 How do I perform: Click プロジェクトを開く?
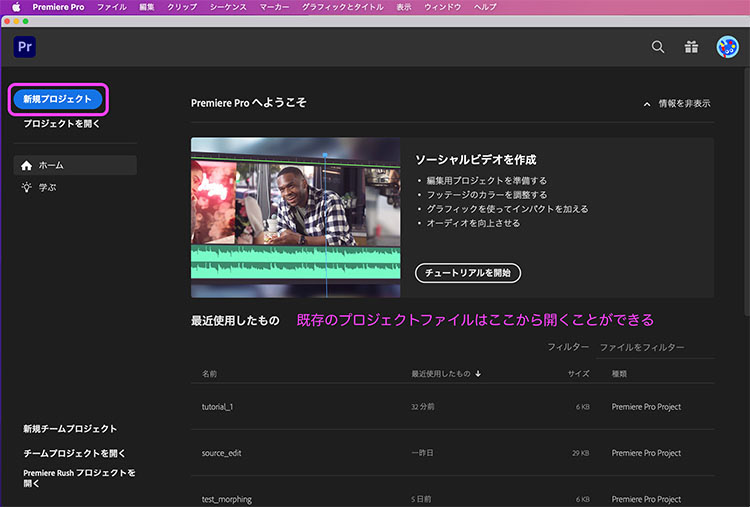click(x=62, y=123)
